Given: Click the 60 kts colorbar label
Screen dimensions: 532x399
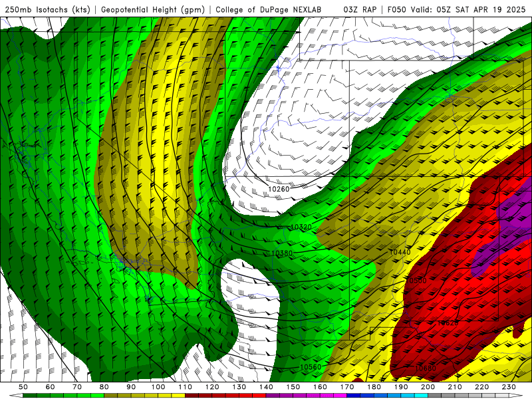Looking at the screenshot, I should 50,387.
